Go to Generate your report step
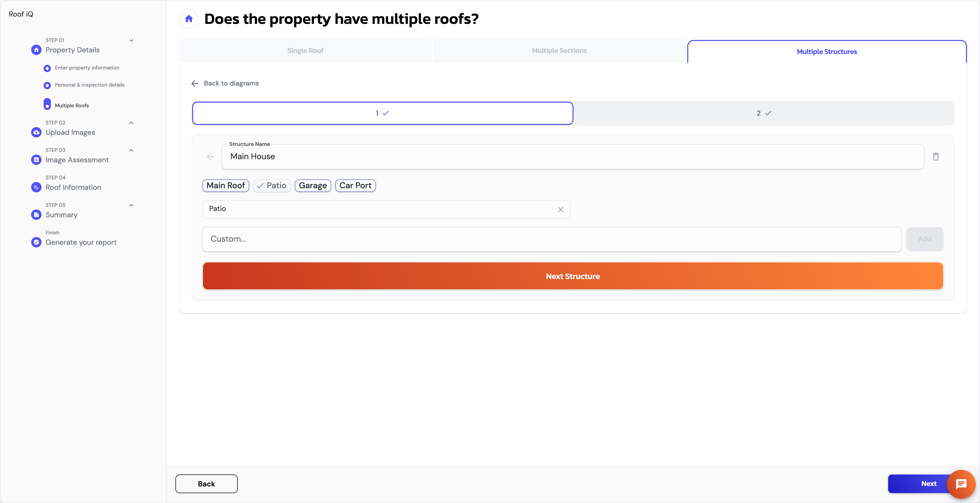The image size is (980, 503). pyautogui.click(x=81, y=242)
